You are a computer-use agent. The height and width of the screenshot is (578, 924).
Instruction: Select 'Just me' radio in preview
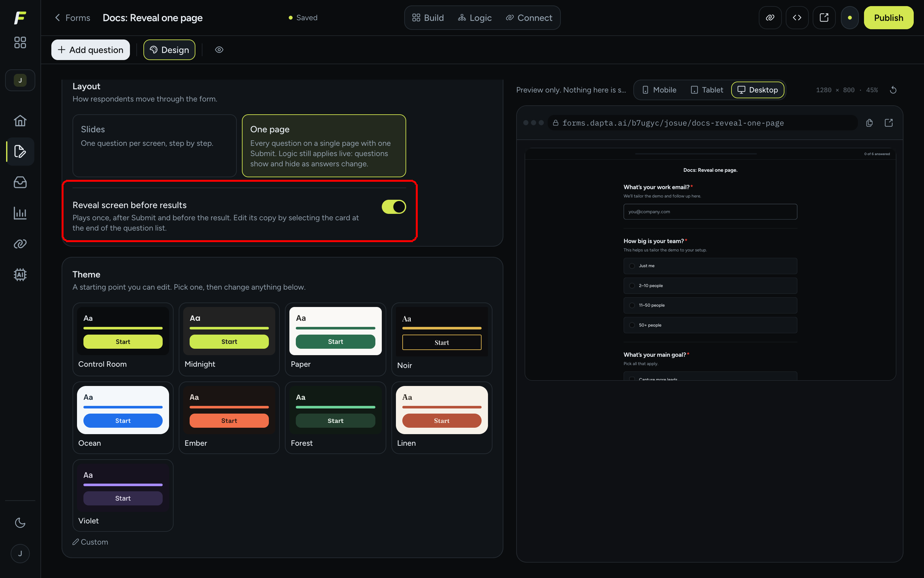[x=710, y=266]
